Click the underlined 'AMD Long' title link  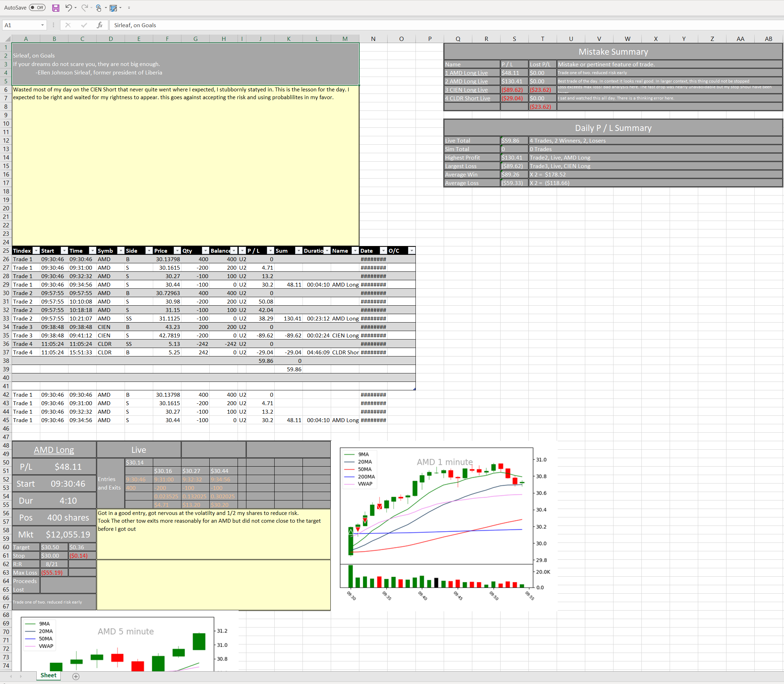[54, 450]
